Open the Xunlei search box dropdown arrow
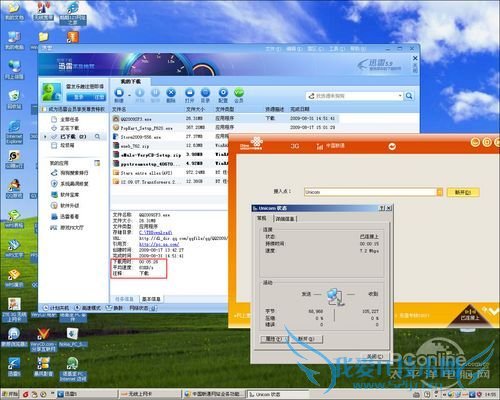The width and height of the screenshot is (500, 400). point(400,96)
